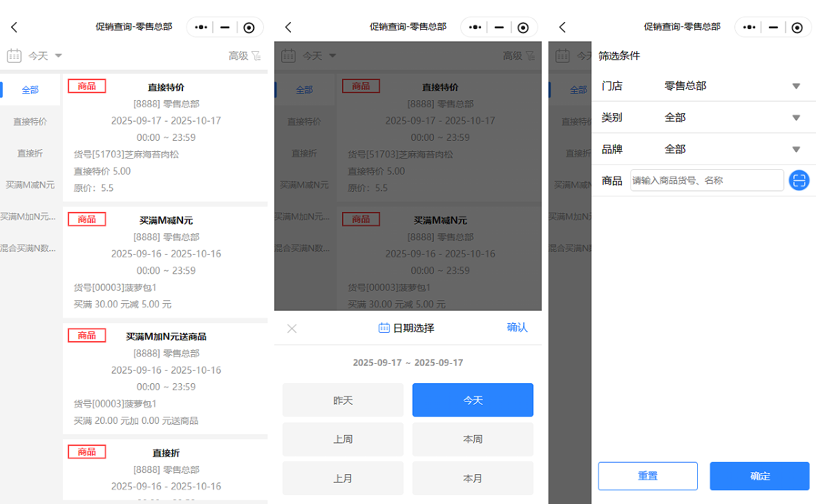Click the 确定 button in filter panel
Viewport: 816px width, 504px height.
tap(759, 476)
